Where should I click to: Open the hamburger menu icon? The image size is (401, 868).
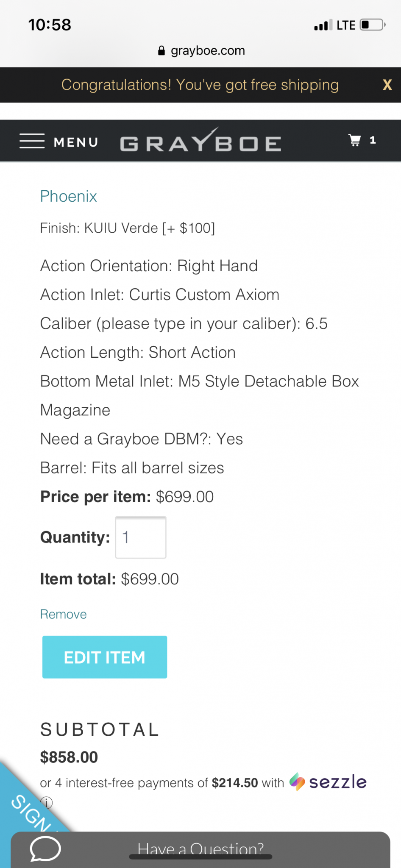coord(32,141)
